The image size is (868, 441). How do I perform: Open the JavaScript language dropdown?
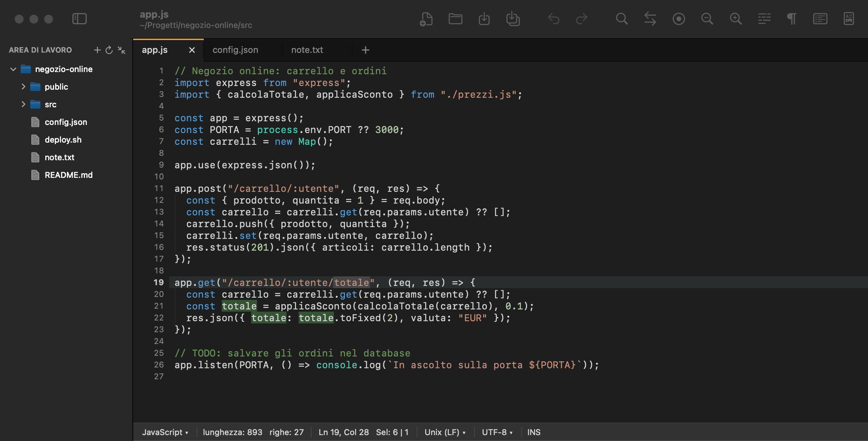point(165,432)
